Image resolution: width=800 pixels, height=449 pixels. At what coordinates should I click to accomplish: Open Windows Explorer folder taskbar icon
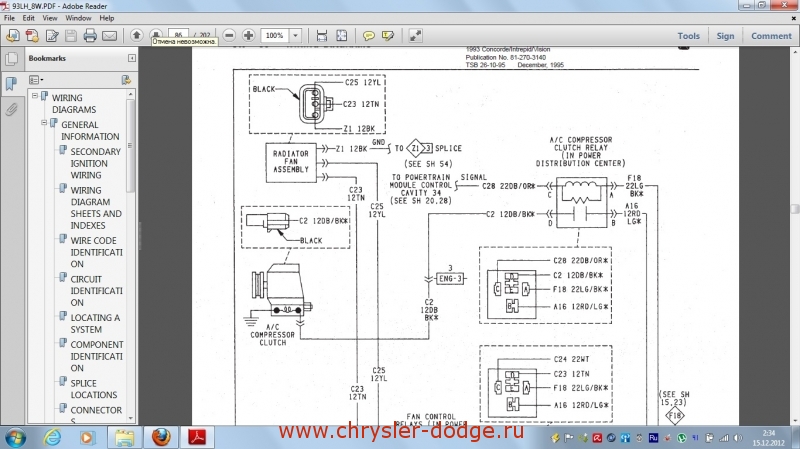tap(124, 438)
